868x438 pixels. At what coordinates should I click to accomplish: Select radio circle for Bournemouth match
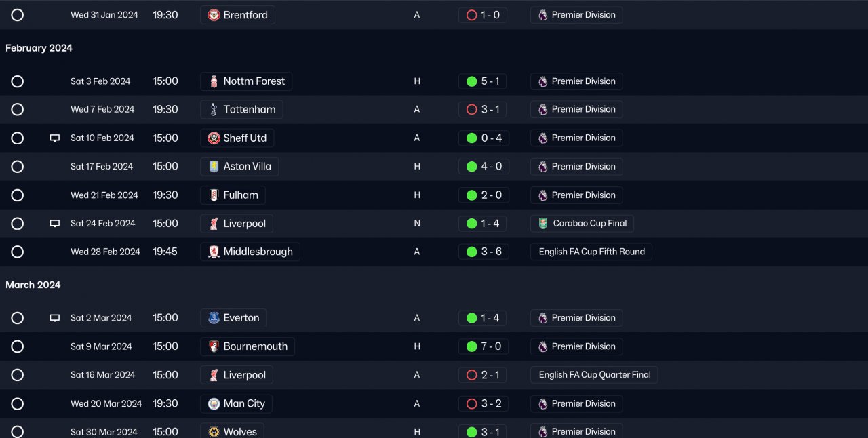(x=18, y=346)
